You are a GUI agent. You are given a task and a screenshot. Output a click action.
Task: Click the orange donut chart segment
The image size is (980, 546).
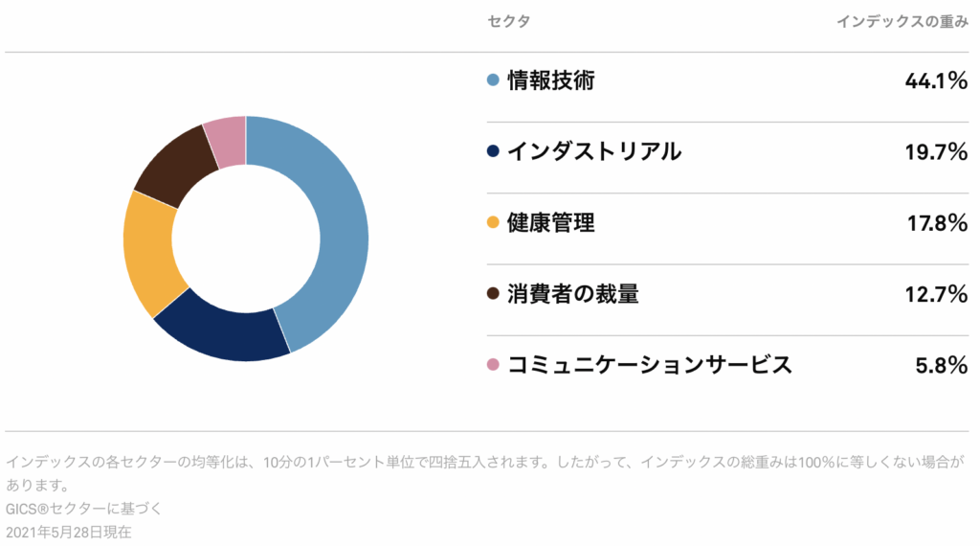[x=148, y=253]
